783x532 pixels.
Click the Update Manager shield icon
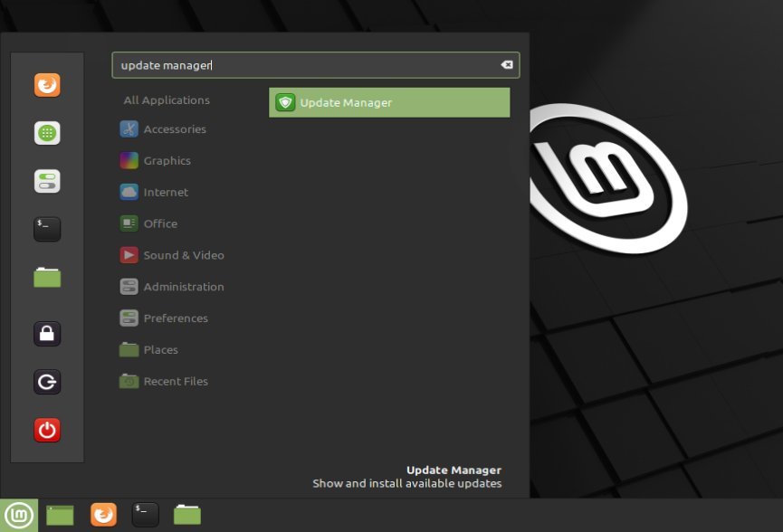tap(285, 101)
